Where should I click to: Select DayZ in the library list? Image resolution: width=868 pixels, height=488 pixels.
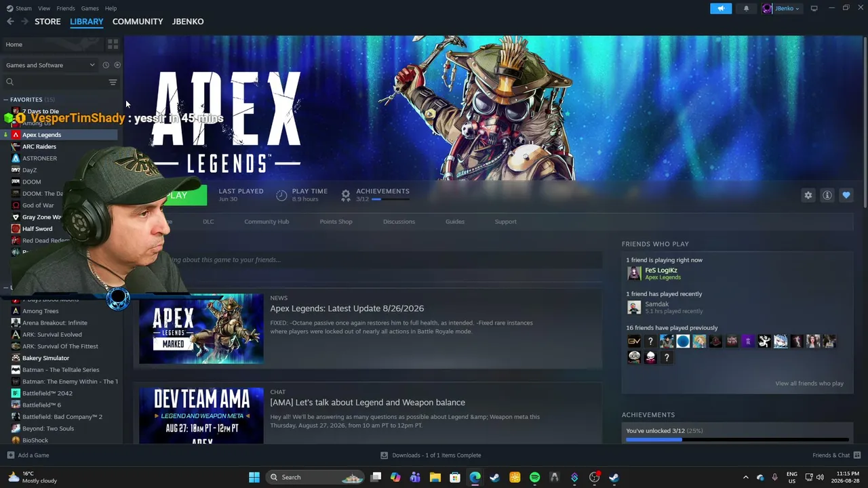[x=29, y=170]
